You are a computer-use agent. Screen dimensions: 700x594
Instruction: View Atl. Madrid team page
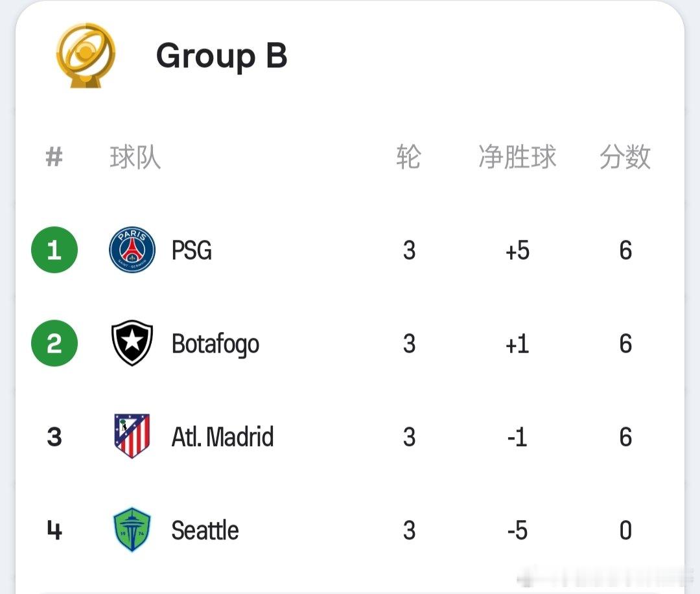point(222,437)
